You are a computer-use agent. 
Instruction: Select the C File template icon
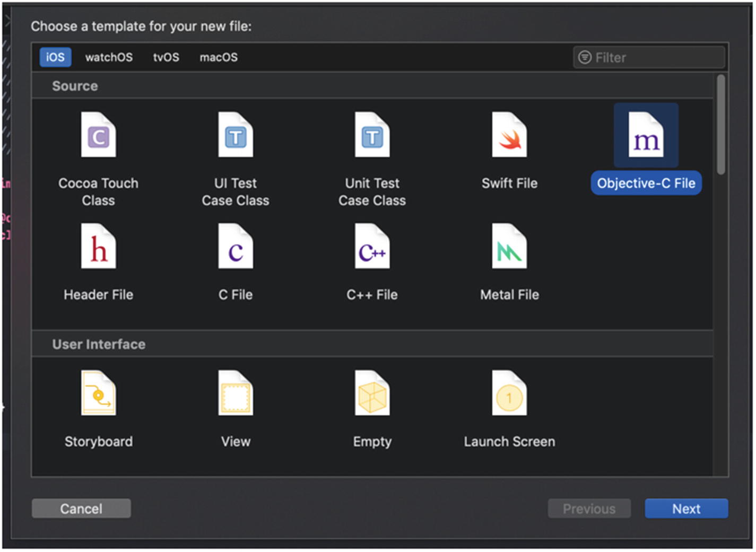[235, 247]
